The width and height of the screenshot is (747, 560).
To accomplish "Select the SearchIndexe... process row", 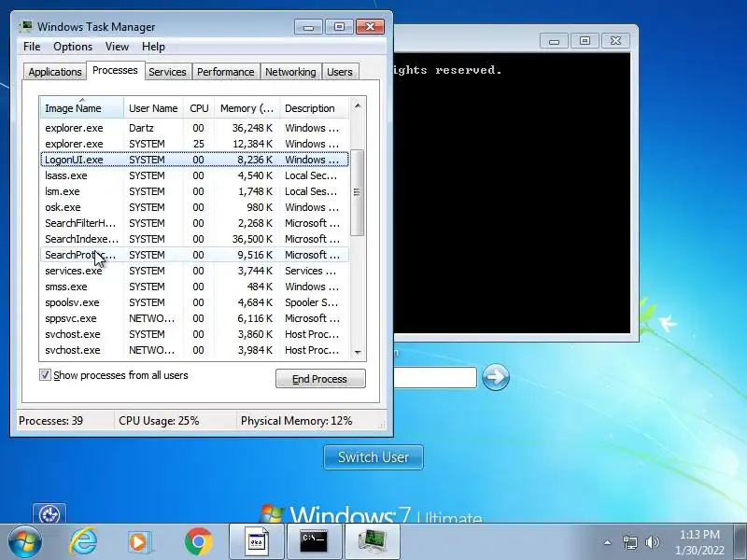I will (194, 239).
